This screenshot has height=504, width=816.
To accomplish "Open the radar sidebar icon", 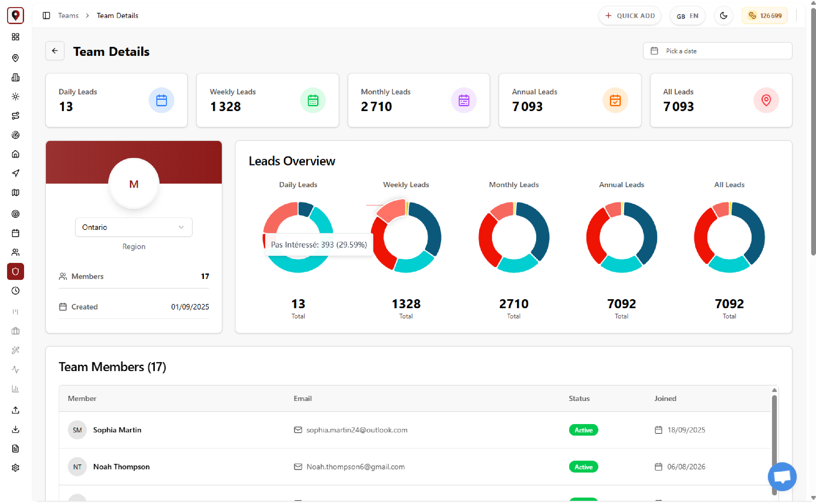I will click(15, 135).
